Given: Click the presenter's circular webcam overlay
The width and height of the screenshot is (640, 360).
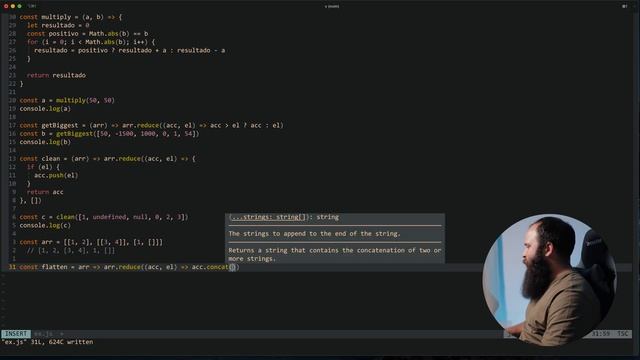Looking at the screenshot, I should point(549,280).
